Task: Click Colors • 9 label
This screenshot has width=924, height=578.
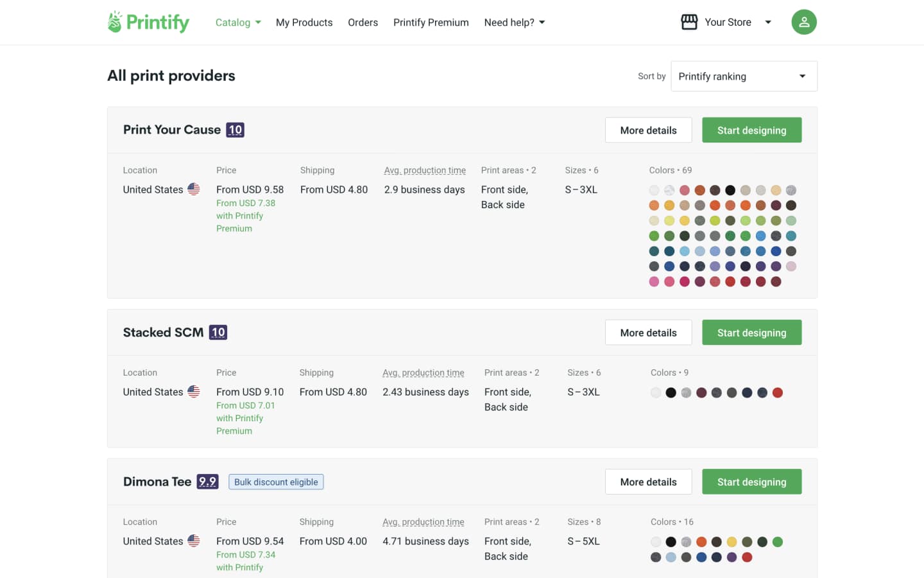Action: 669,372
